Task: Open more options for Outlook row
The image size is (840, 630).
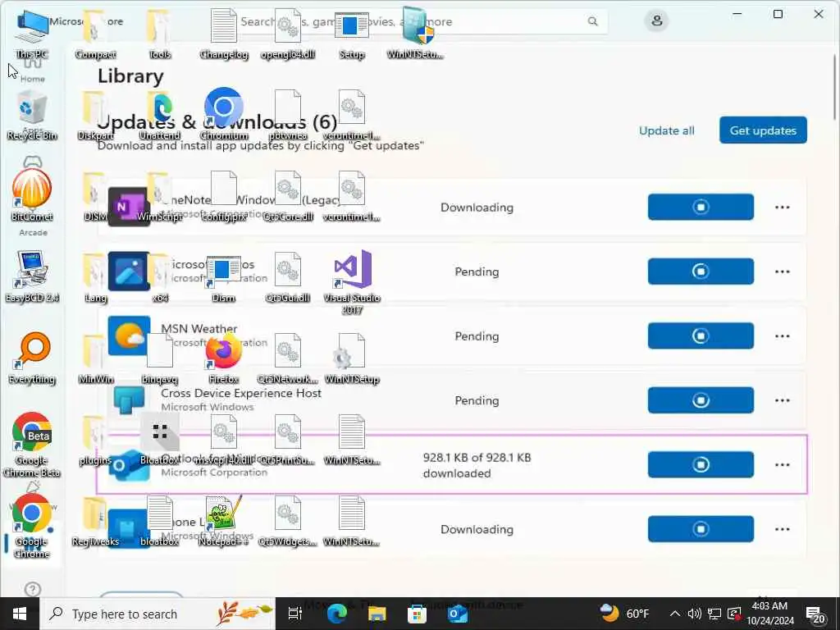Action: [782, 464]
